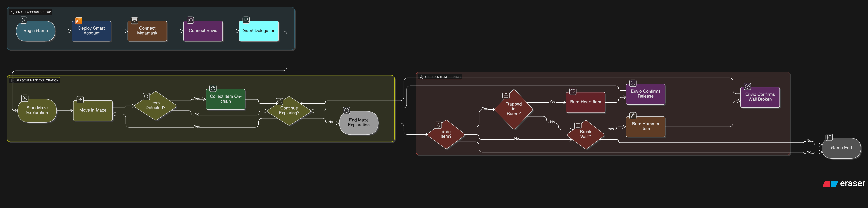Click checkmark icon on Envio Confirms Wall Broken
This screenshot has width=868, height=208.
747,86
